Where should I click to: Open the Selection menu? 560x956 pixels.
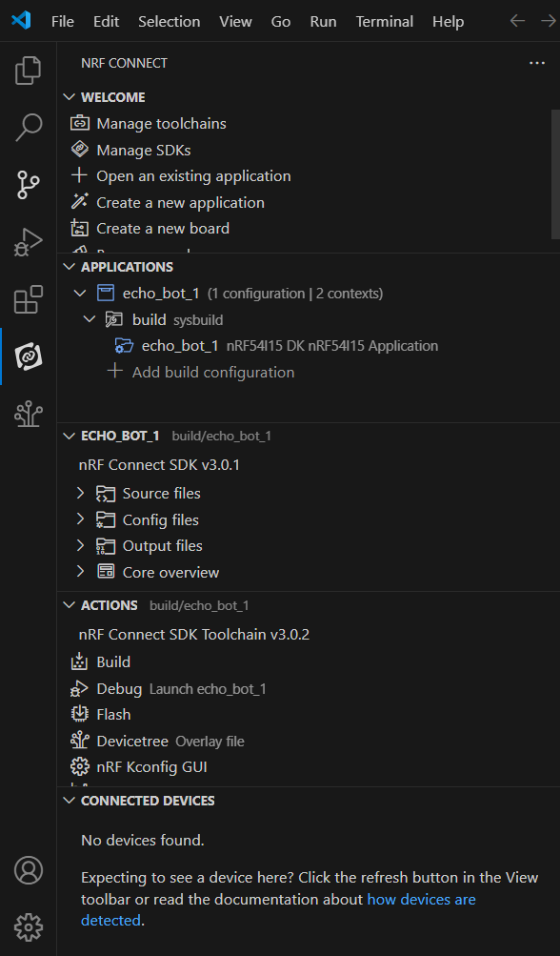coord(169,21)
